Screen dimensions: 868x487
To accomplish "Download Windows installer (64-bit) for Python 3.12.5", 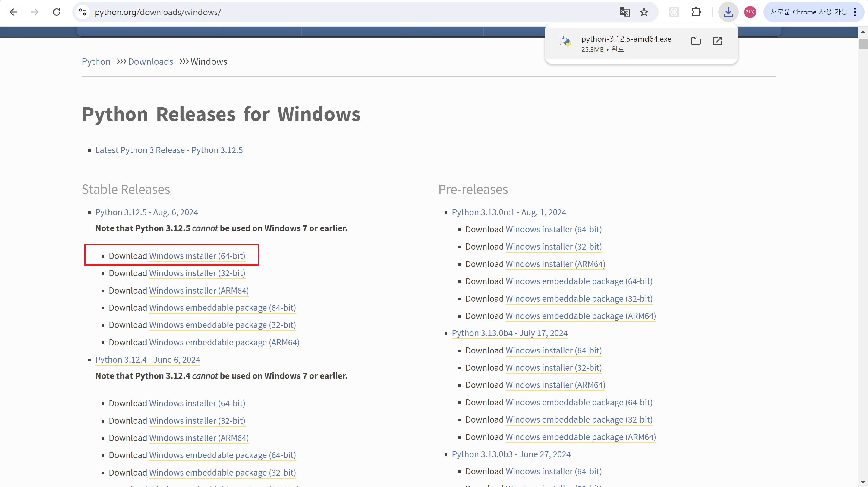I will [197, 256].
